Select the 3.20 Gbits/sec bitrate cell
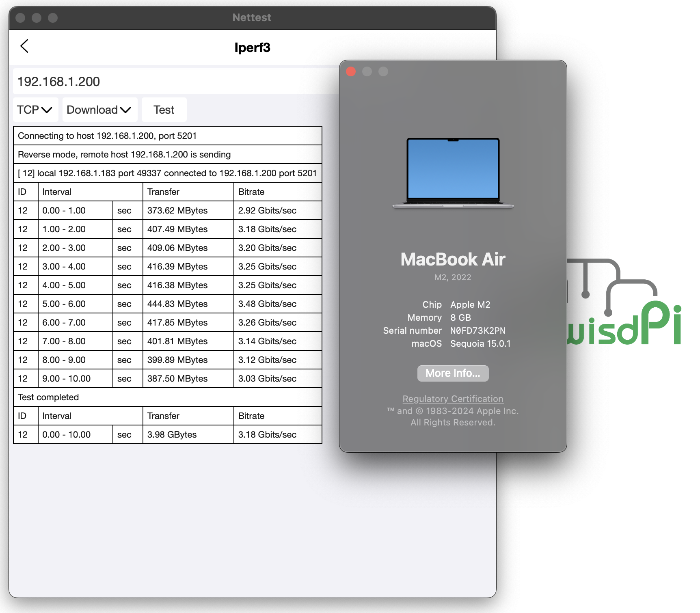 point(278,248)
